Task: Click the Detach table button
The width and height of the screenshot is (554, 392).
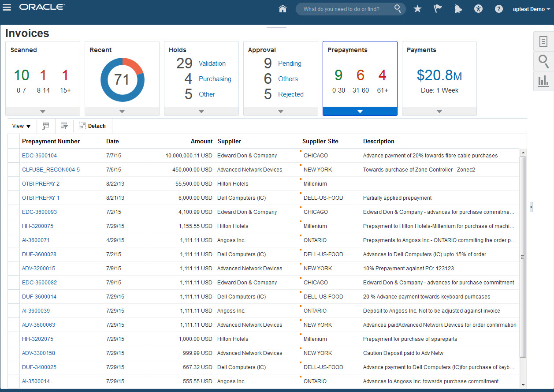Action: pos(93,126)
